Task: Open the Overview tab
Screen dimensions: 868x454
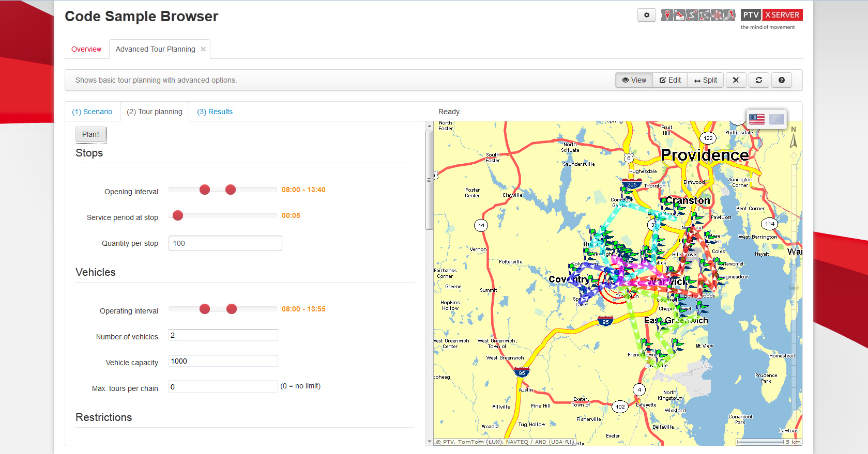Action: pos(86,50)
